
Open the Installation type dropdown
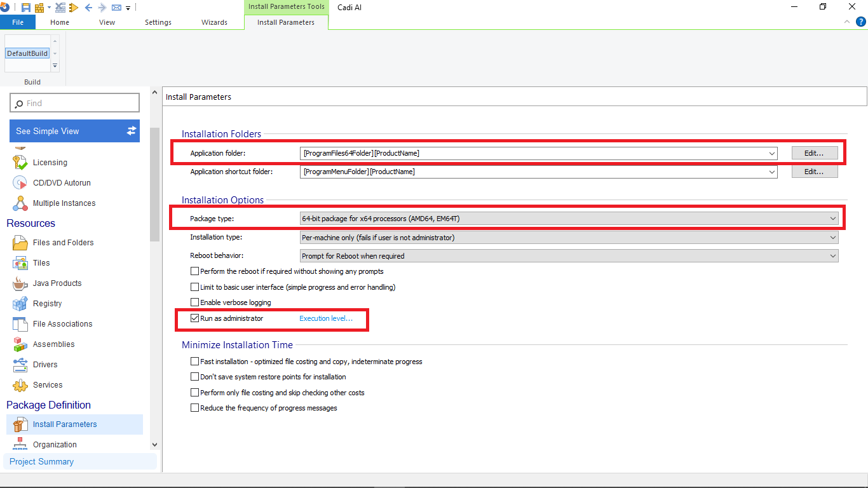pyautogui.click(x=833, y=238)
